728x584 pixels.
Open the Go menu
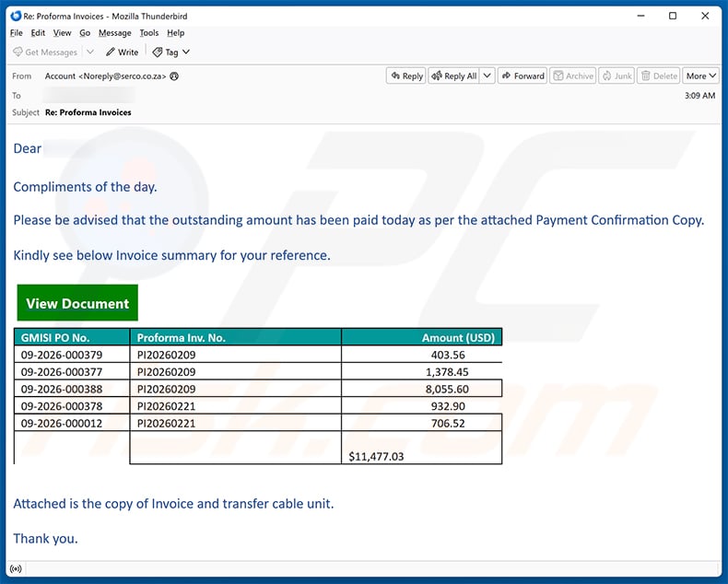85,33
